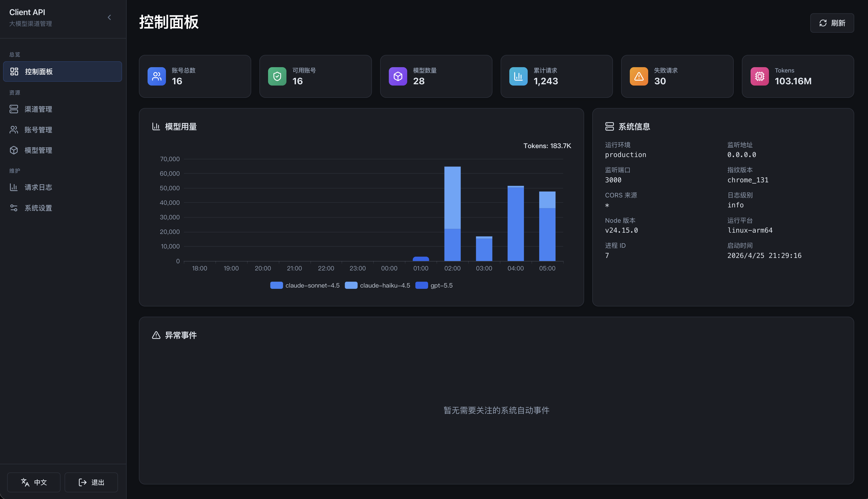Open 渠道管理 in the sidebar
Screen dimensions: 868x499
(x=62, y=109)
